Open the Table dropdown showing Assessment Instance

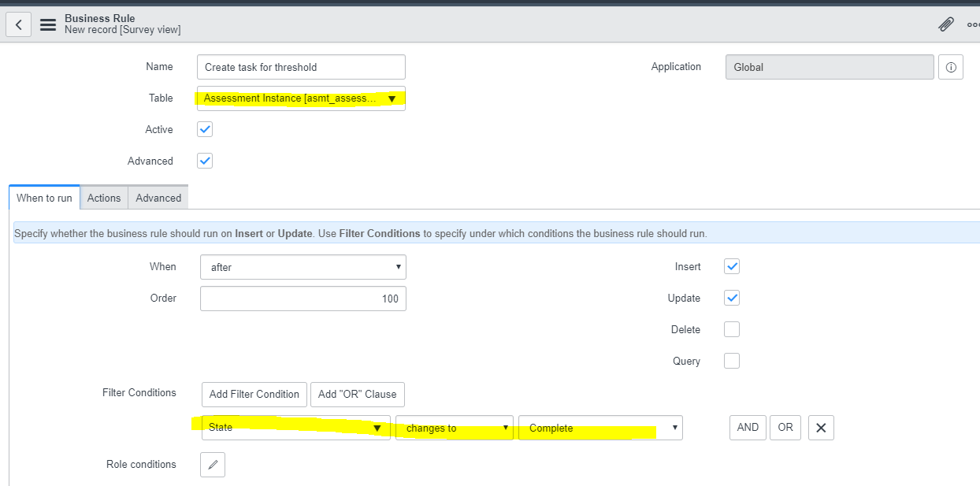pos(301,98)
